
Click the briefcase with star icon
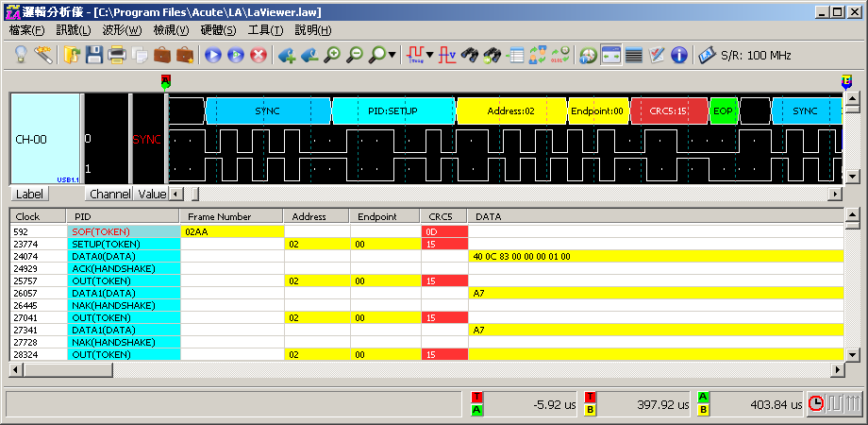pyautogui.click(x=184, y=55)
